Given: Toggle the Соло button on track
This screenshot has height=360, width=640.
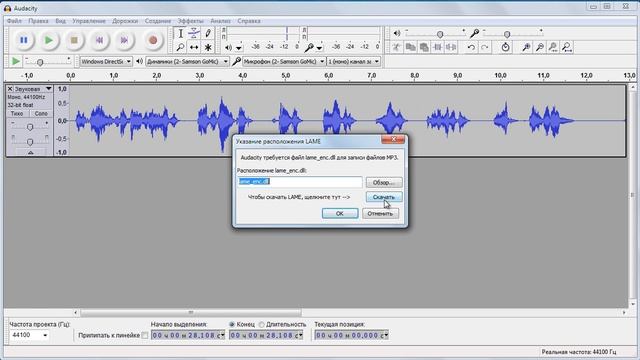Looking at the screenshot, I should point(41,113).
